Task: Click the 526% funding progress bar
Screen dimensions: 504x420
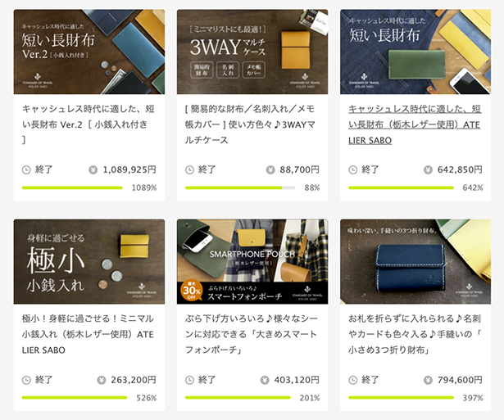Action: pos(75,398)
